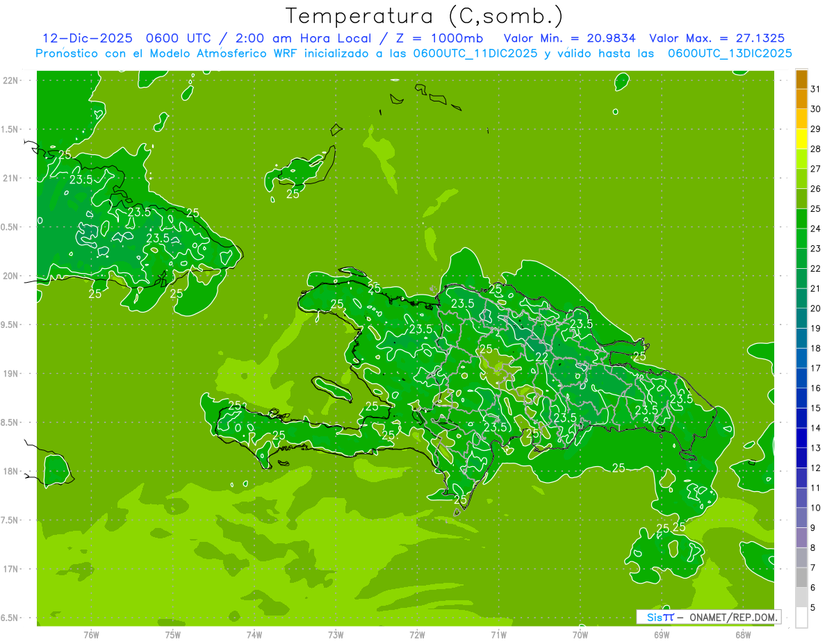Click the "Valor Min. = 20.9834" readout
The height and width of the screenshot is (644, 834).
(569, 38)
